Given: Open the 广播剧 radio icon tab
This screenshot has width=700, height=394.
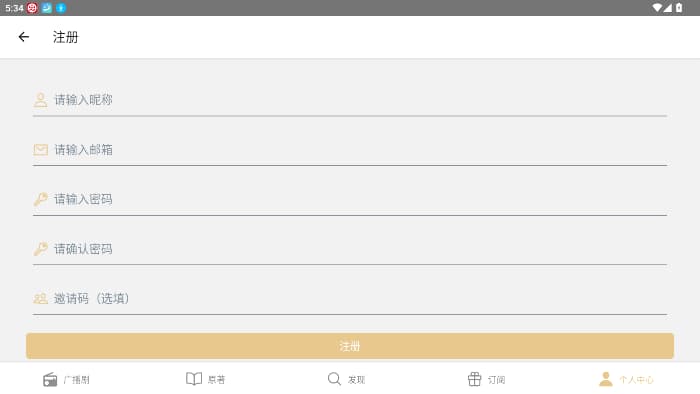Looking at the screenshot, I should point(50,380).
